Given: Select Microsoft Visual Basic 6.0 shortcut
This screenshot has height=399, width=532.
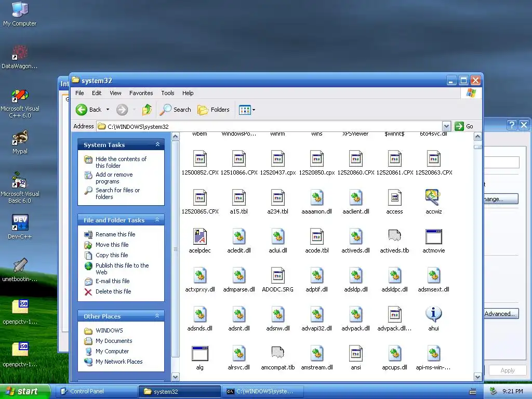Looking at the screenshot, I should pos(20,188).
